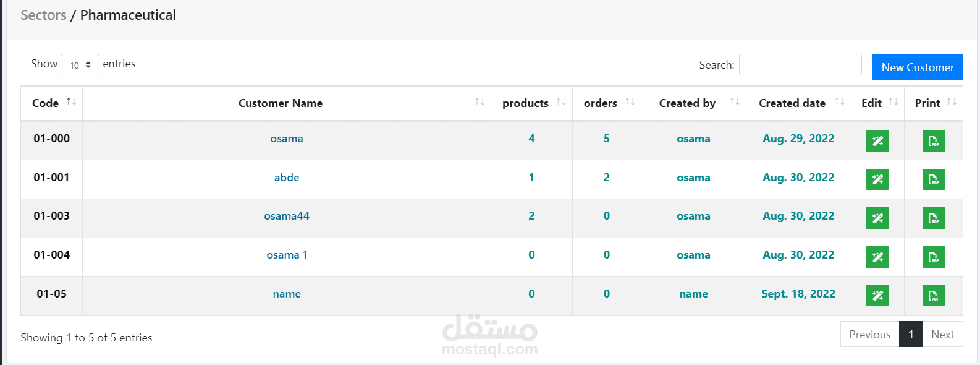
Task: Open customer osama 1
Action: coord(287,255)
